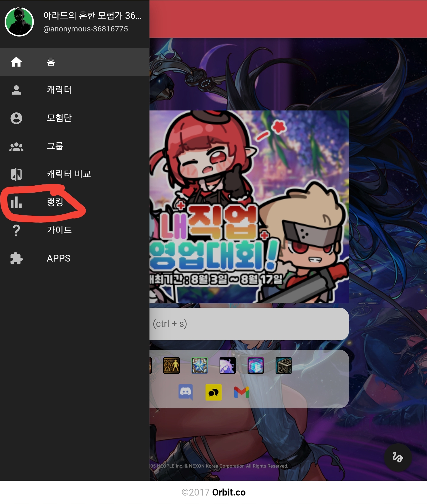
Task: Open the 캐릭터 menu item
Action: pos(75,90)
